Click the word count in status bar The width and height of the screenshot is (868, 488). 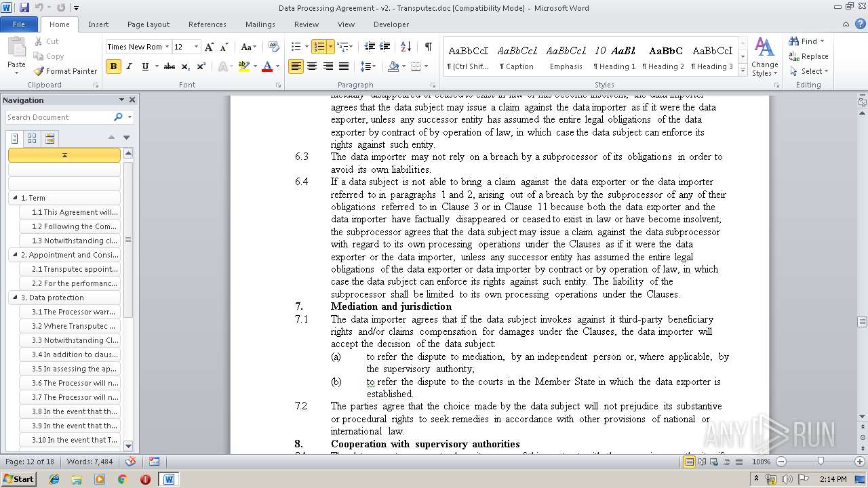point(90,462)
